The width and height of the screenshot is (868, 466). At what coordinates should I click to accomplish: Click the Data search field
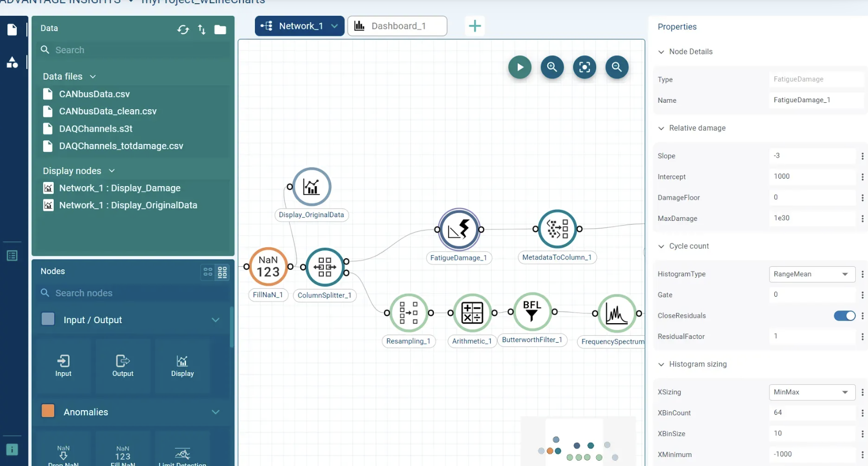(x=134, y=50)
